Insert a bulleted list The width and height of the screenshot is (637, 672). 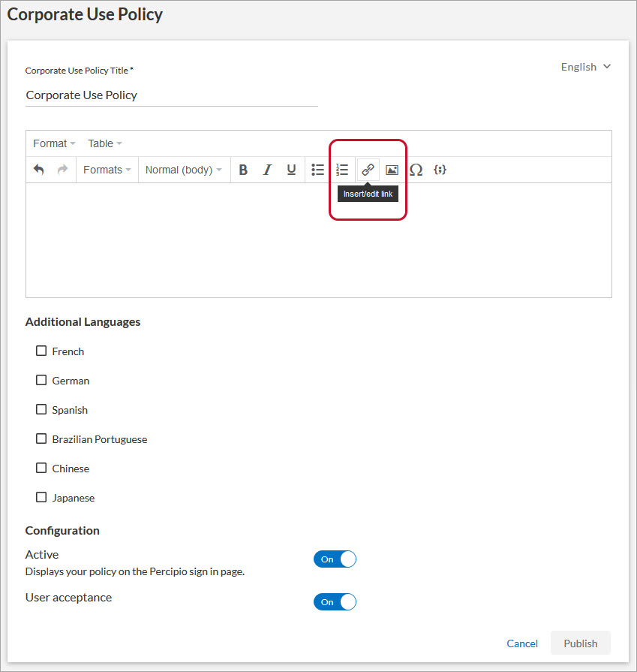pyautogui.click(x=318, y=170)
